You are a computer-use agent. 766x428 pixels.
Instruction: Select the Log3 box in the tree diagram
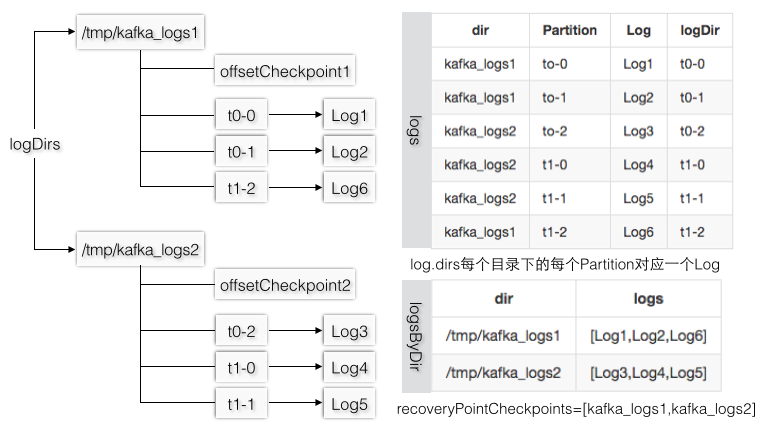[x=349, y=331]
